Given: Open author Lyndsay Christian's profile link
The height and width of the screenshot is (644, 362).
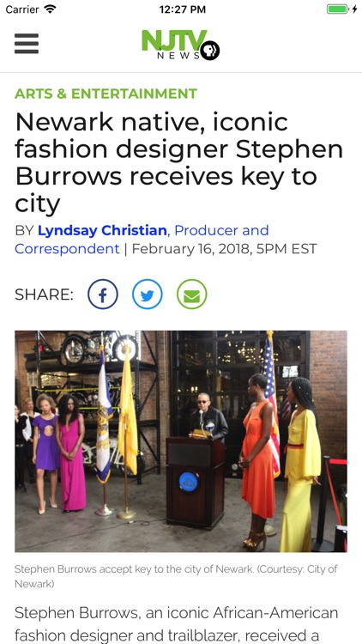Looking at the screenshot, I should click(102, 230).
